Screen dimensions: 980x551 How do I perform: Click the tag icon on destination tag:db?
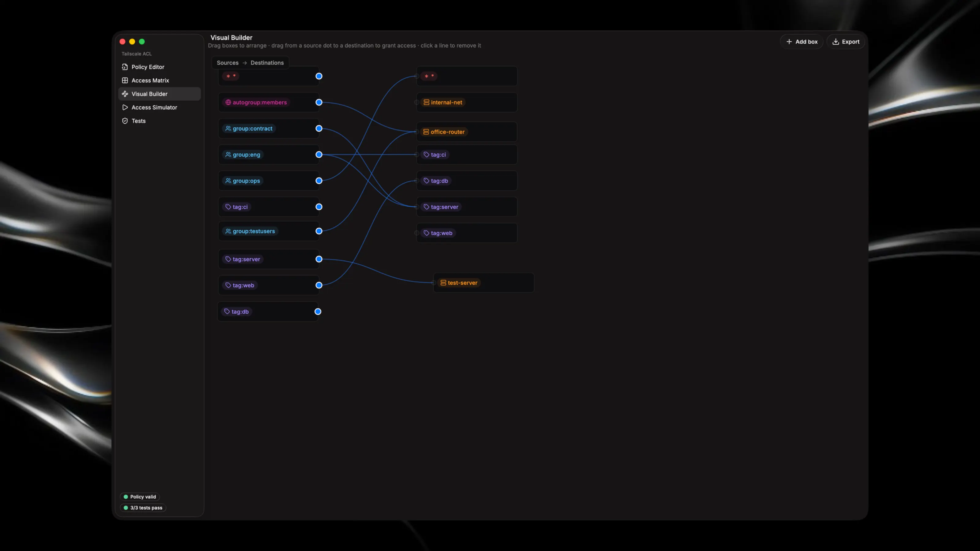click(427, 181)
